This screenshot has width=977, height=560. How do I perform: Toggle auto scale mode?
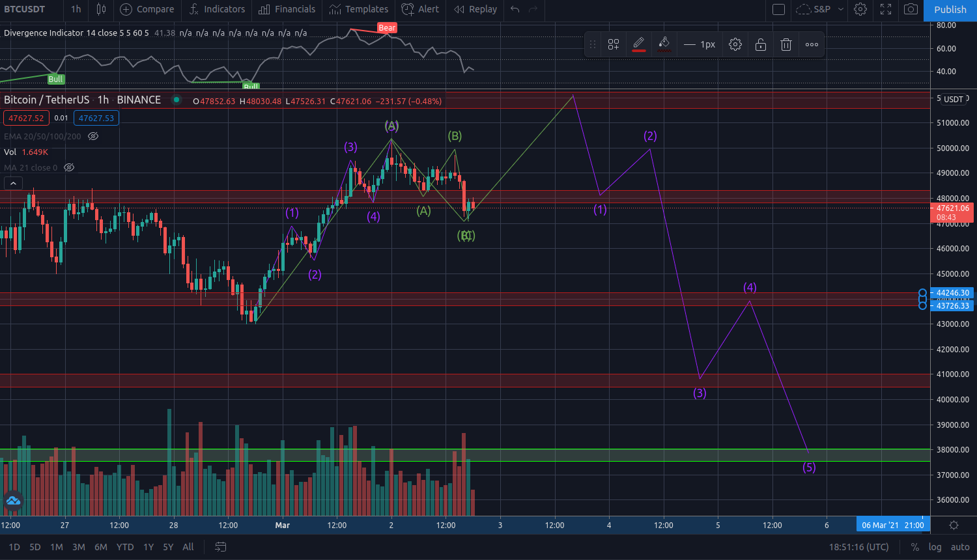960,547
